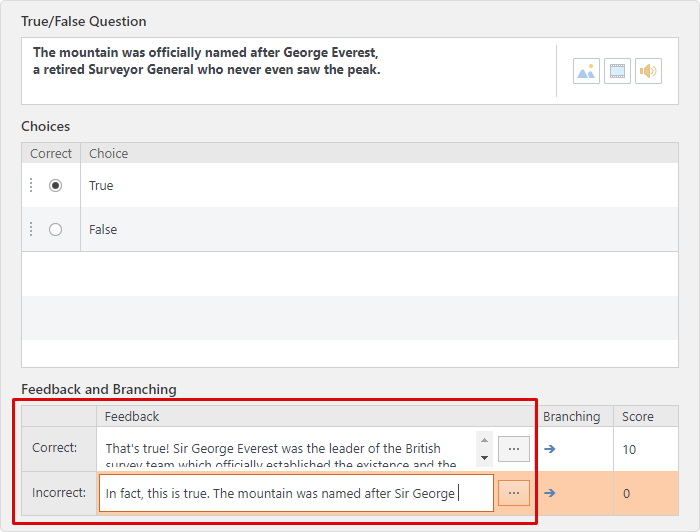Viewport: 700px width, 532px height.
Task: Click into the Incorrect feedback text field
Action: tap(296, 493)
